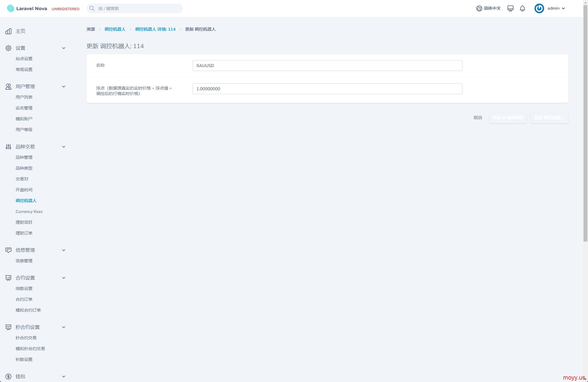Open 开盘时间 menu item

click(x=24, y=190)
